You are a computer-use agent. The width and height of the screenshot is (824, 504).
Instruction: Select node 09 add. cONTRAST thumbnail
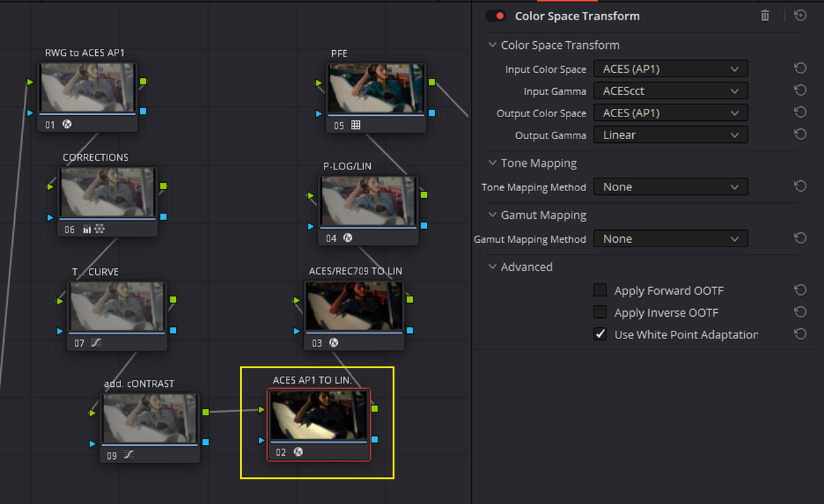click(x=151, y=419)
